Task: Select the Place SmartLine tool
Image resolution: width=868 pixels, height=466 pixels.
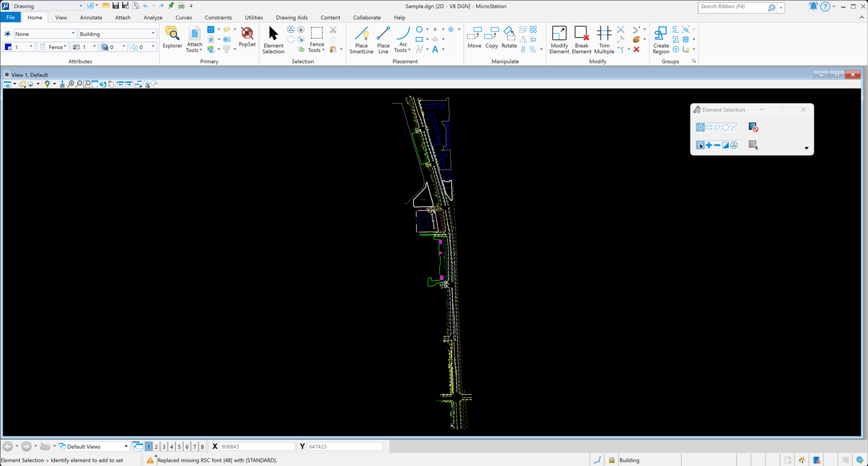Action: 361,39
